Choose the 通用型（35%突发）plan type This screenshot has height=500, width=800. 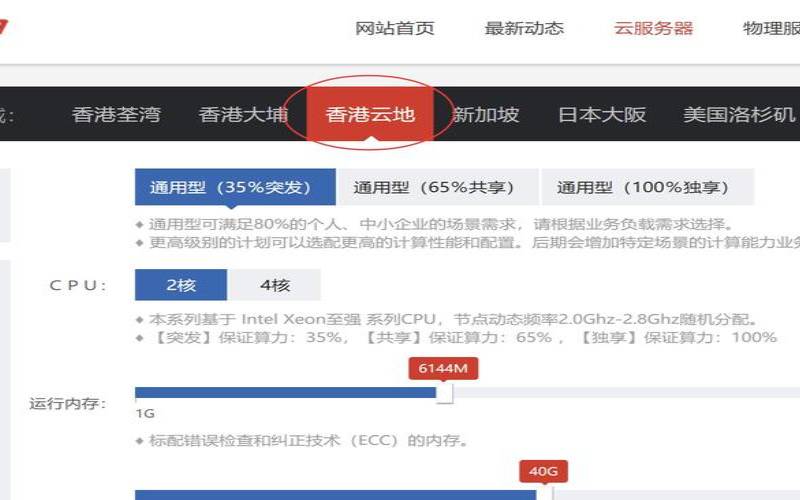tap(230, 187)
